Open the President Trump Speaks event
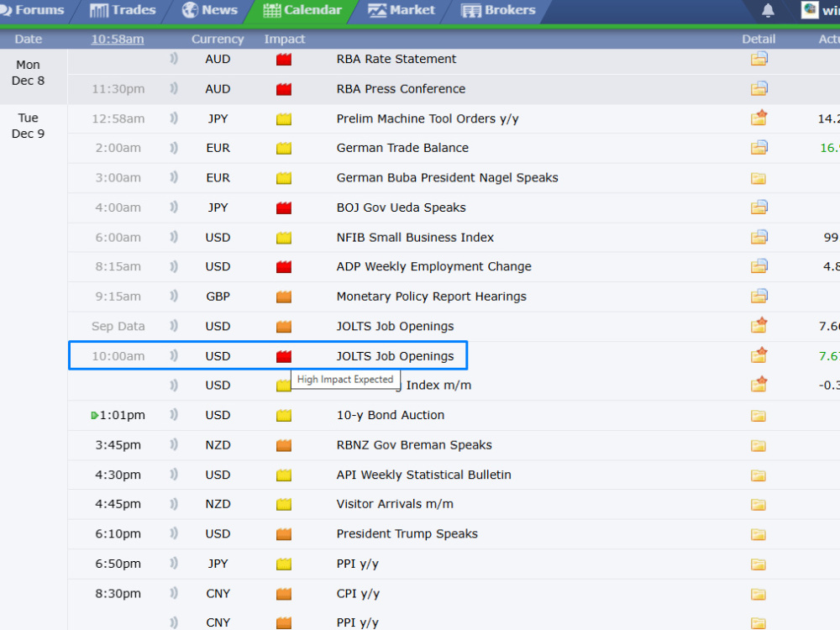The height and width of the screenshot is (630, 840). tap(407, 533)
